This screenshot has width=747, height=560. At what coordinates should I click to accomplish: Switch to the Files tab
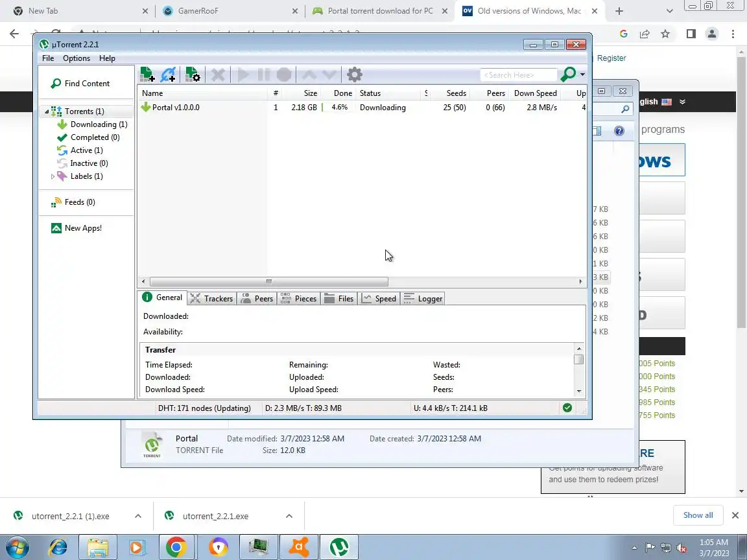tap(338, 299)
